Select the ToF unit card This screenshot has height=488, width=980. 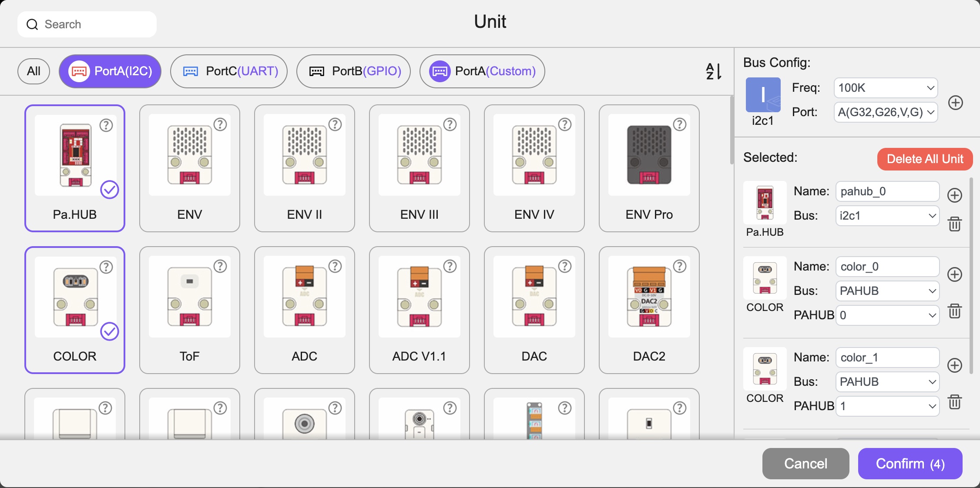click(190, 310)
